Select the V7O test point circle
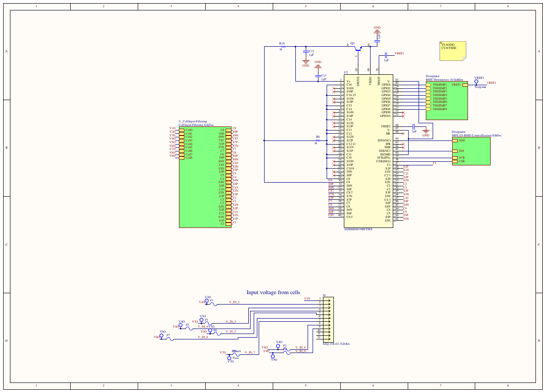This screenshot has height=392, width=545. pyautogui.click(x=230, y=358)
